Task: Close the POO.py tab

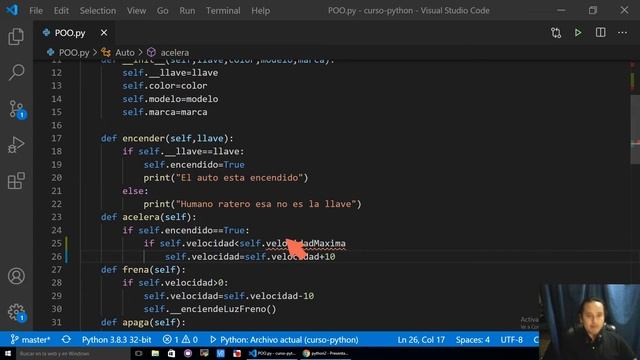Action: [x=104, y=33]
